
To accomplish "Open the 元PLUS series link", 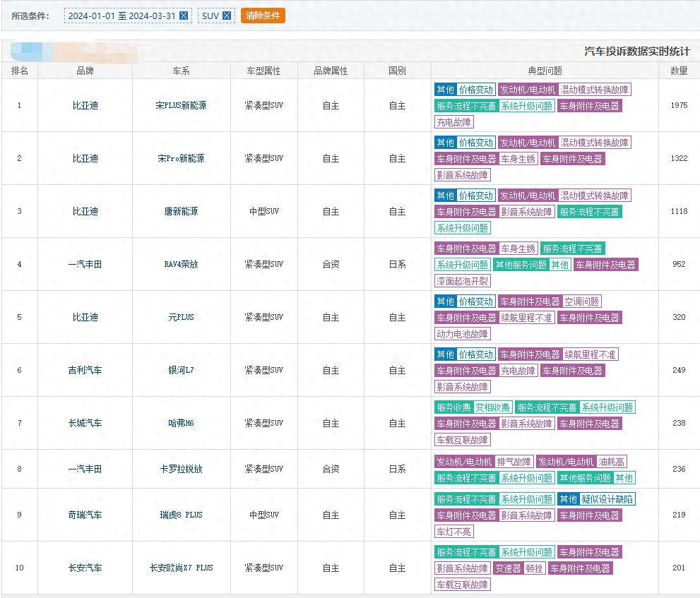I will tap(181, 317).
